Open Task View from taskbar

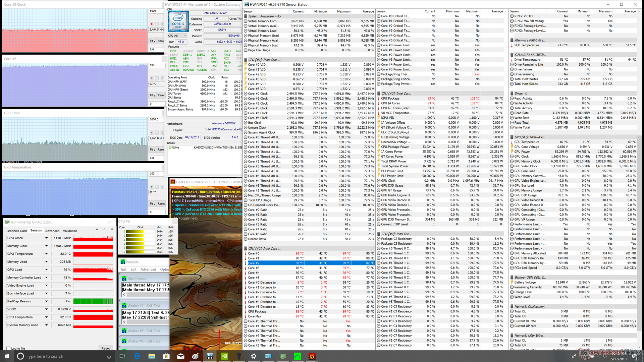pos(122,356)
